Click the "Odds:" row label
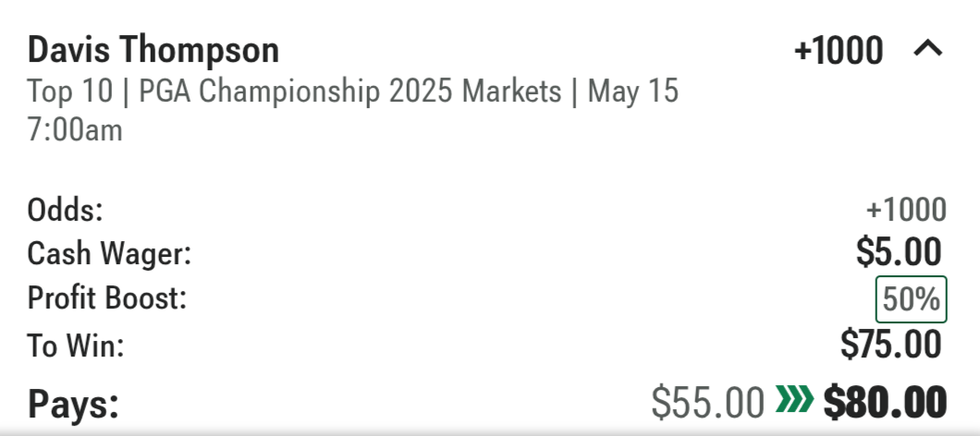 point(66,211)
